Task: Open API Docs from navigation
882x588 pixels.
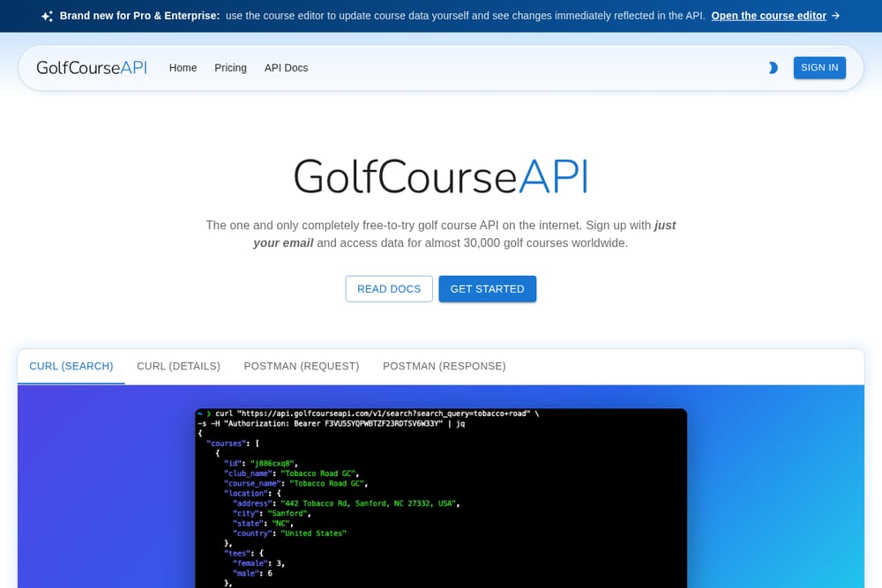Action: click(x=286, y=68)
